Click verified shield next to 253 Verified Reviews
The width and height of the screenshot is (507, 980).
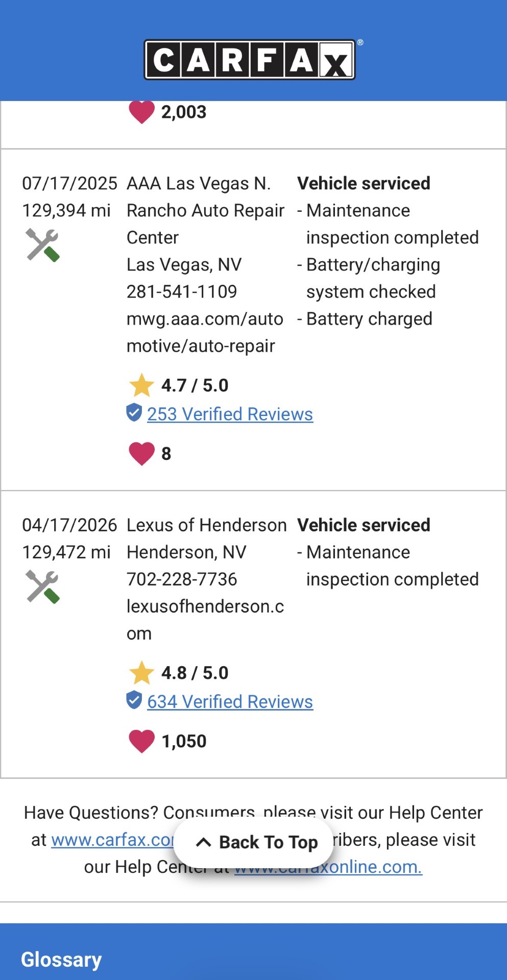[134, 412]
